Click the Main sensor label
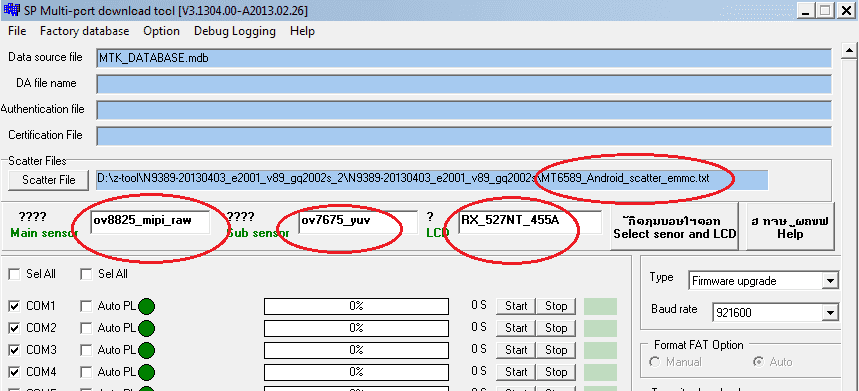 44,233
